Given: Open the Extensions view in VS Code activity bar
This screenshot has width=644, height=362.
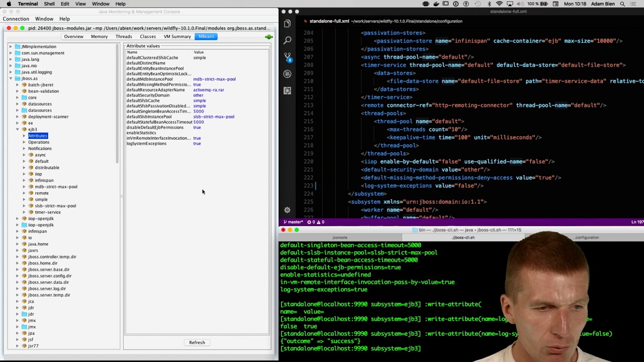Looking at the screenshot, I should click(x=287, y=90).
